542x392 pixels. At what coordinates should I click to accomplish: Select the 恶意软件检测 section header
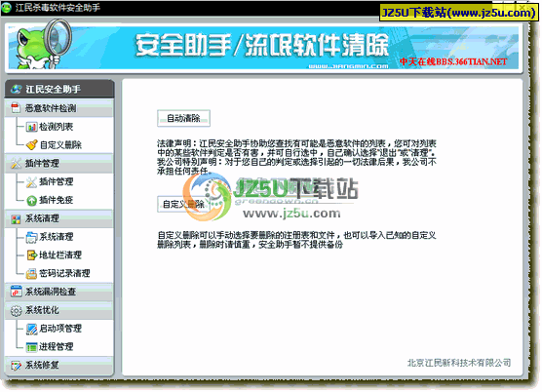click(59, 108)
